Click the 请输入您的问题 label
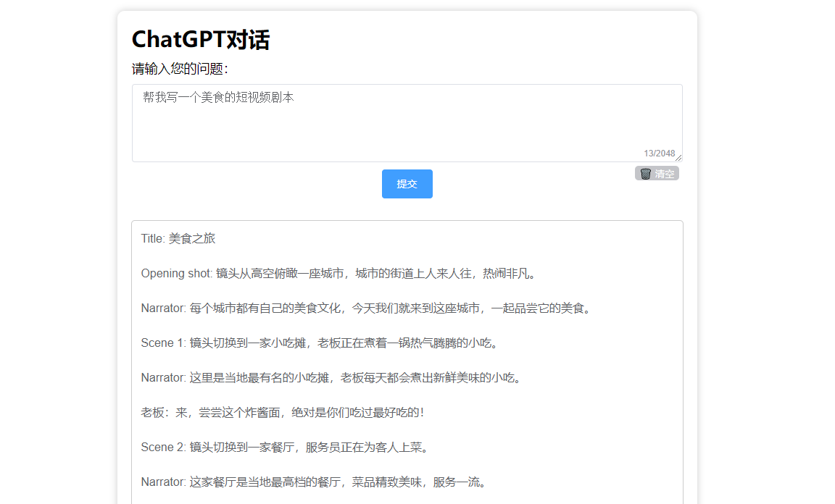This screenshot has height=504, width=835. pyautogui.click(x=180, y=69)
